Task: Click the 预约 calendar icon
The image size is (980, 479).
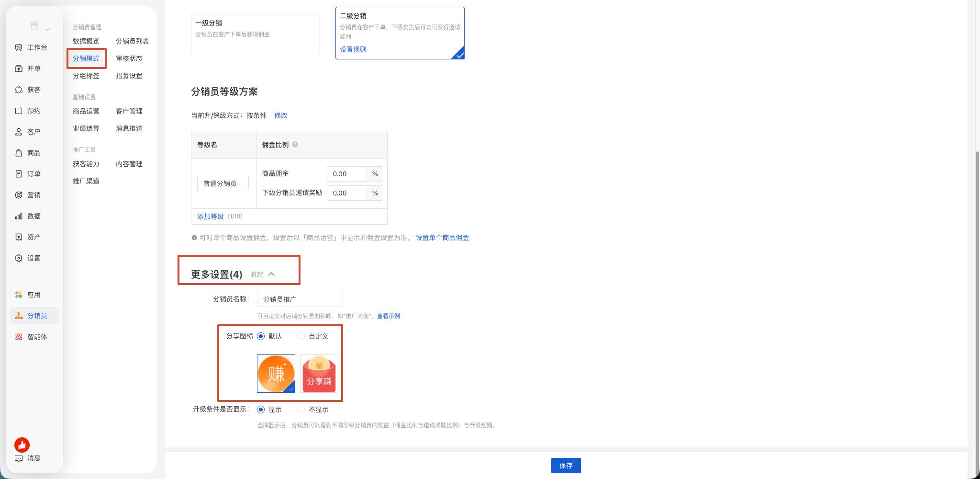Action: (19, 111)
